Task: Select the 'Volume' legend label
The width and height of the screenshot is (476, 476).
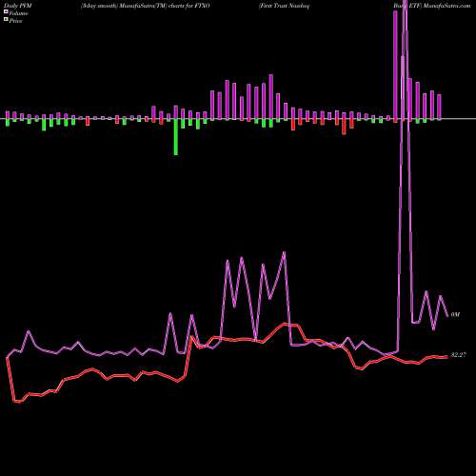Action: [x=18, y=13]
